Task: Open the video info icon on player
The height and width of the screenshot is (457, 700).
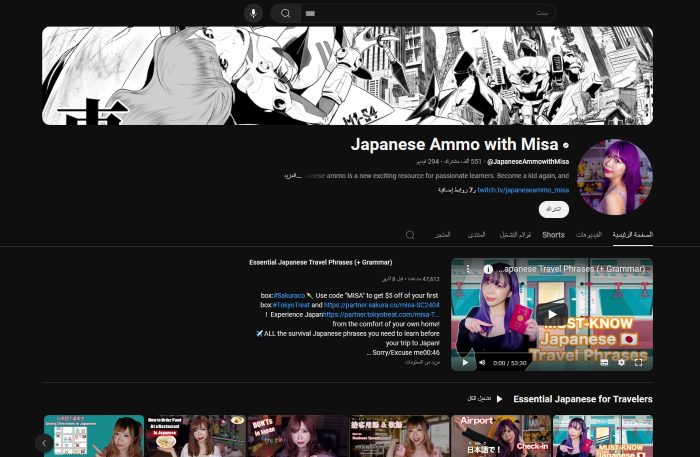Action: (x=488, y=269)
